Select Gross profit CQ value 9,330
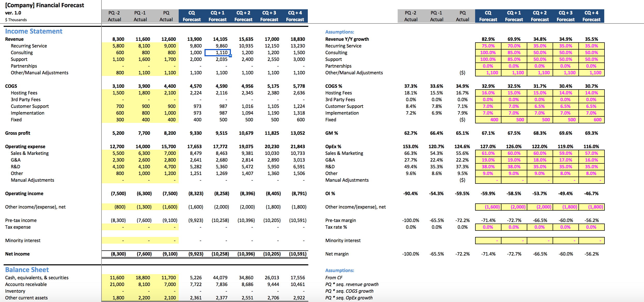 click(x=196, y=133)
